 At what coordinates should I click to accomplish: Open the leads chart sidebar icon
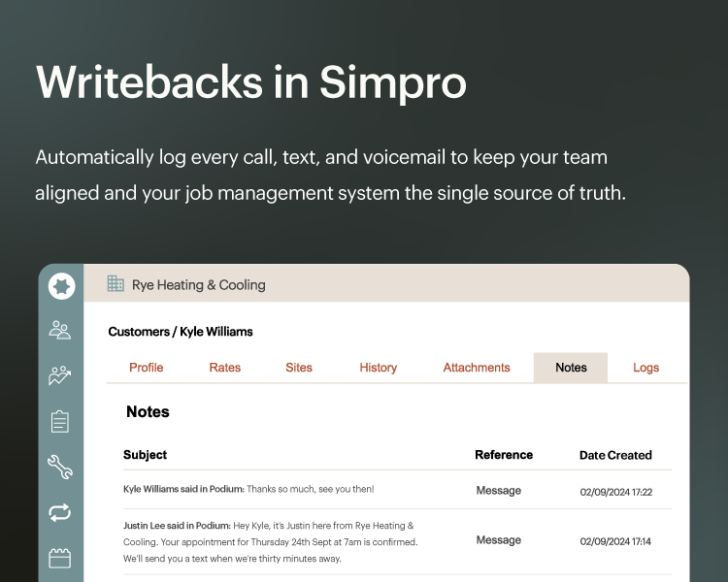(60, 375)
